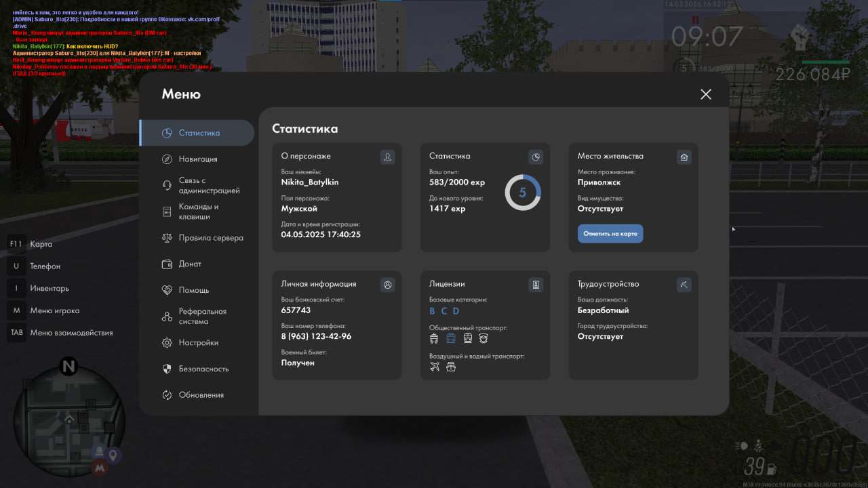Select Связь с администрацией in the sidebar
The width and height of the screenshot is (868, 488).
coord(209,186)
